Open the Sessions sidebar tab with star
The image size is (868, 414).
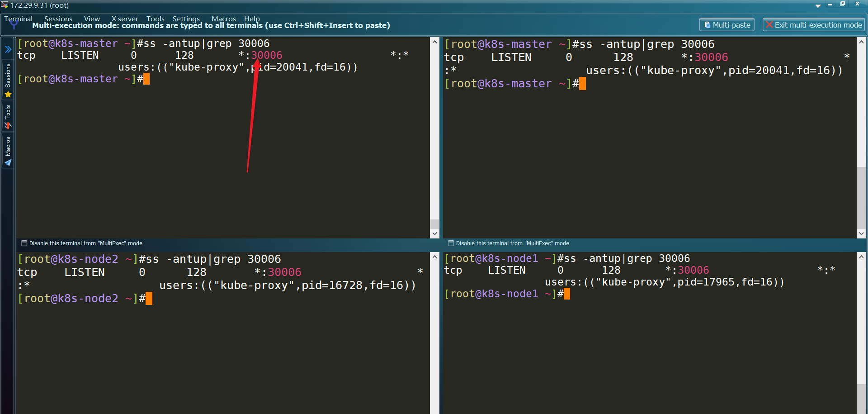(8, 81)
